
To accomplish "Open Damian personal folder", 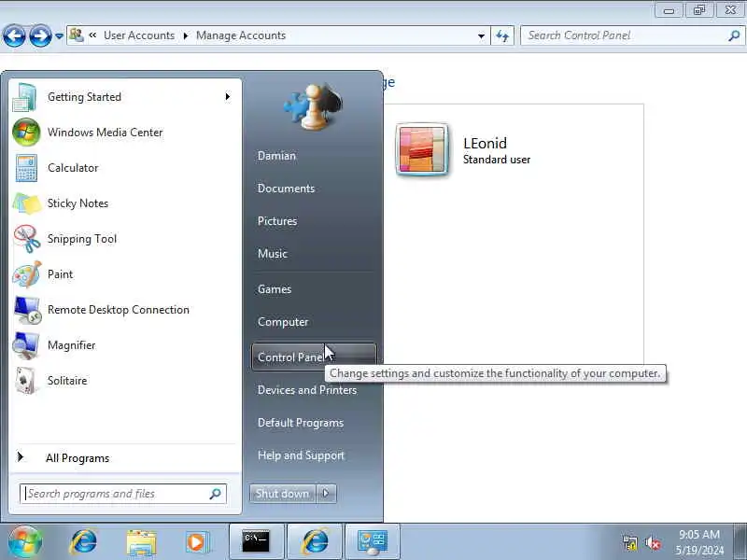I will coord(276,156).
